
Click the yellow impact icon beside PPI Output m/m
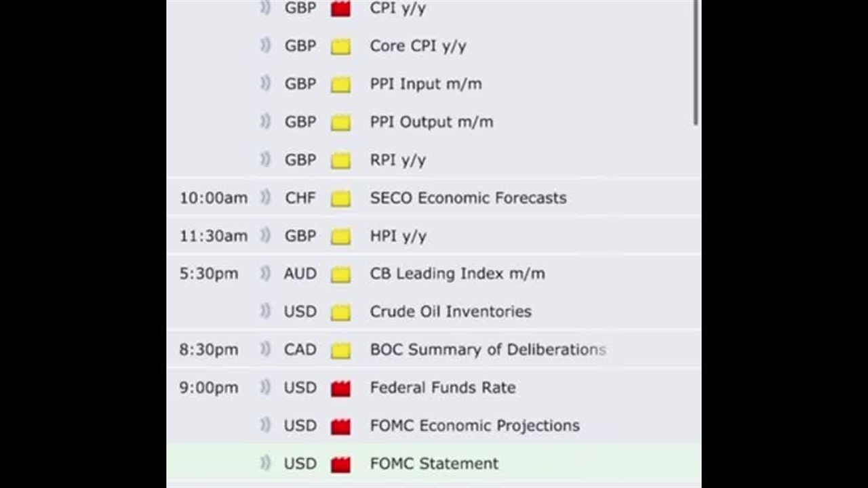pyautogui.click(x=340, y=123)
